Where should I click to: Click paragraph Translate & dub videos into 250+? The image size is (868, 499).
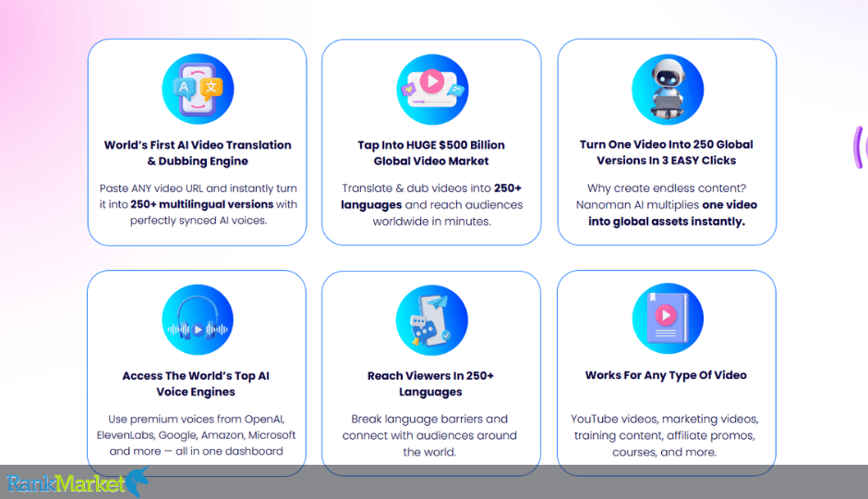(432, 205)
